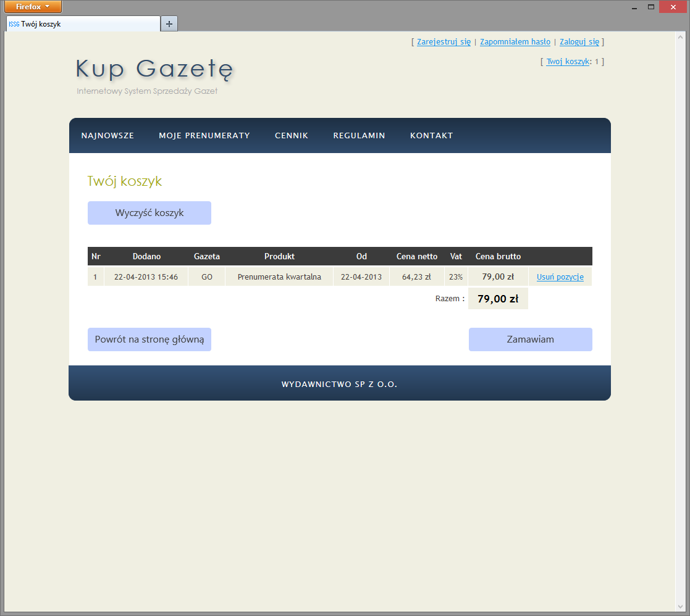The image size is (690, 616).
Task: Select the Cennik menu item
Action: pyautogui.click(x=292, y=136)
